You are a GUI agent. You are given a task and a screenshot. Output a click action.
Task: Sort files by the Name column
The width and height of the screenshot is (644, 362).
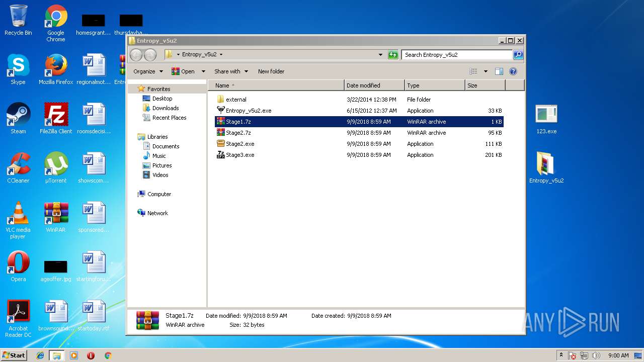pyautogui.click(x=276, y=85)
